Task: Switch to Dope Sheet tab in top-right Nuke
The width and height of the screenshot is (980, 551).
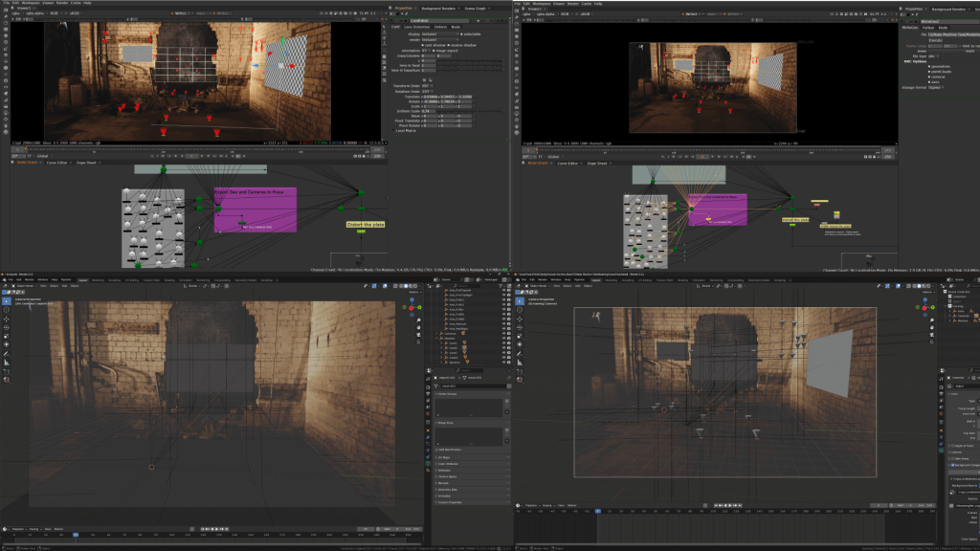Action: coord(597,164)
